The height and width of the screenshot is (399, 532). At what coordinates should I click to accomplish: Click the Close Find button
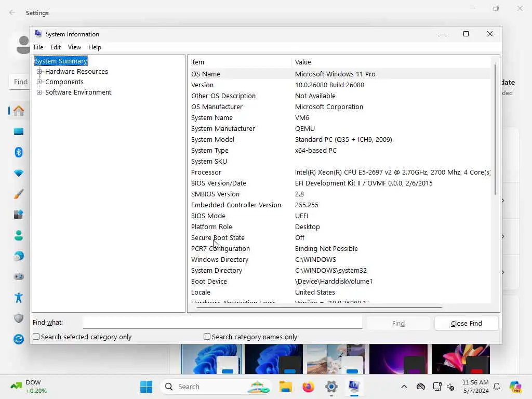tap(466, 323)
